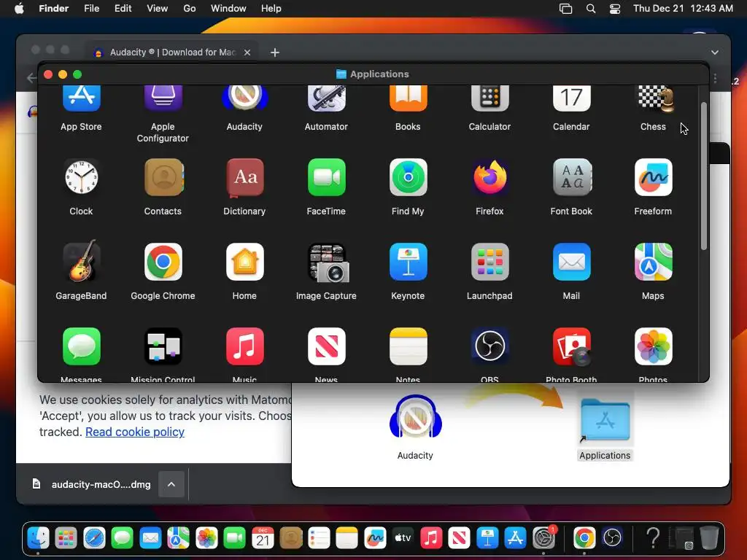Select Music icon in Applications window
Screen dimensions: 747x560
(244, 346)
